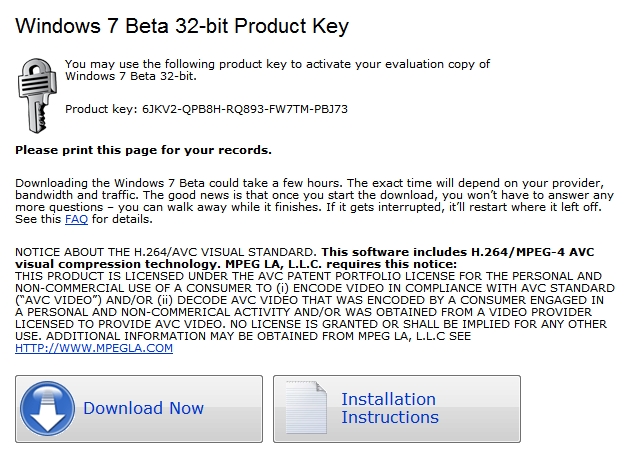Click the blank document page icon
The width and height of the screenshot is (633, 469).
click(306, 408)
